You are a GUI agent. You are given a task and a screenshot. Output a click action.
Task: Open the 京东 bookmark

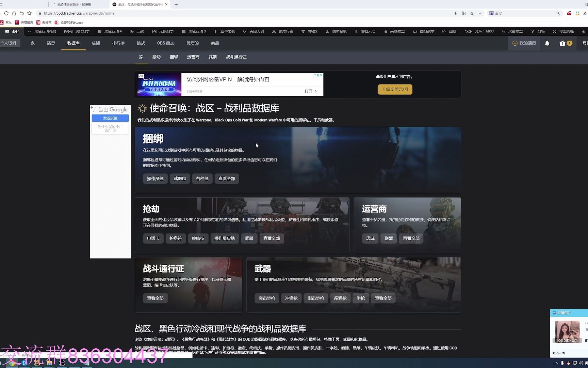tap(6, 22)
